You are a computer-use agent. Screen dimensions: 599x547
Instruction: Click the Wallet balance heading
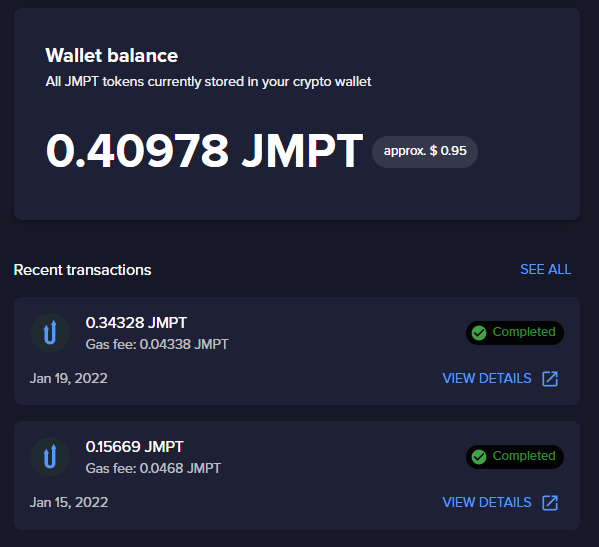[112, 56]
